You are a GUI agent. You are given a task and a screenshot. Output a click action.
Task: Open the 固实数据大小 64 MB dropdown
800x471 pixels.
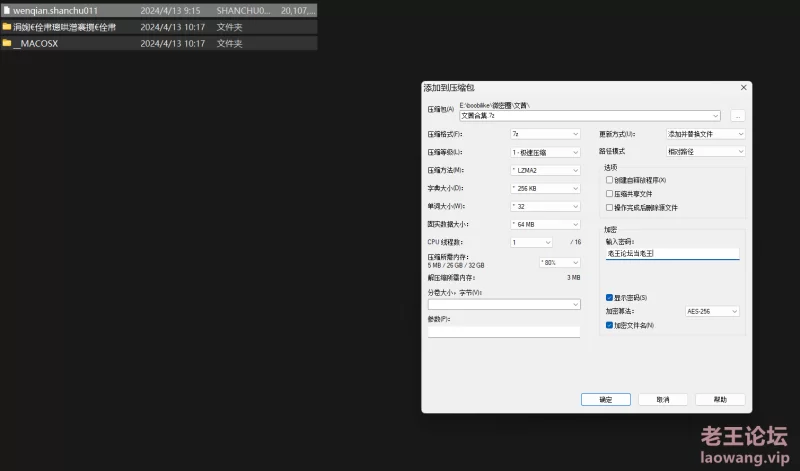545,224
